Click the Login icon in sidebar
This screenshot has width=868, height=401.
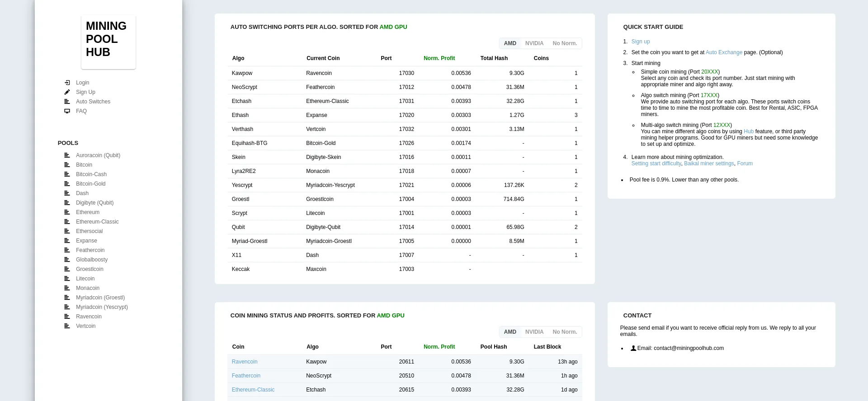click(67, 83)
